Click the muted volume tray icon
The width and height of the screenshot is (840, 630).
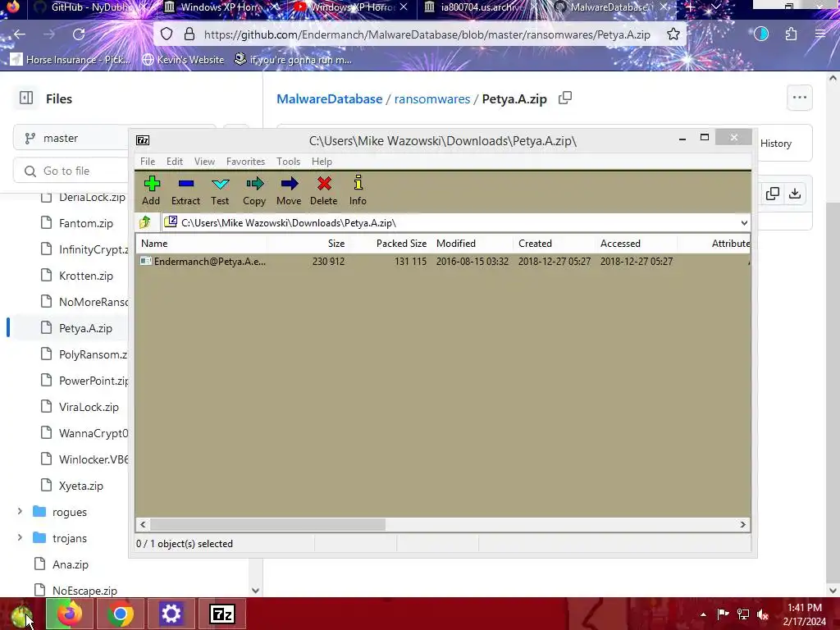coord(763,614)
